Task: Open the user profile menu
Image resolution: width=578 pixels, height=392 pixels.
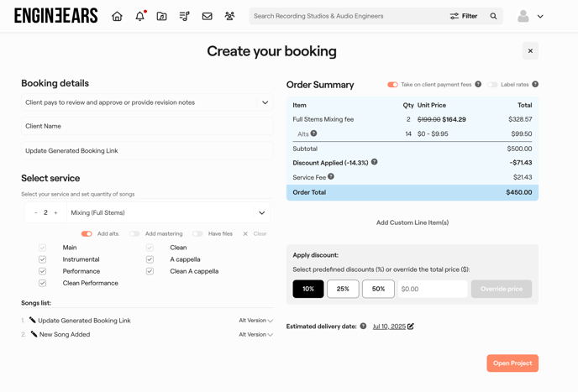Action: (530, 16)
